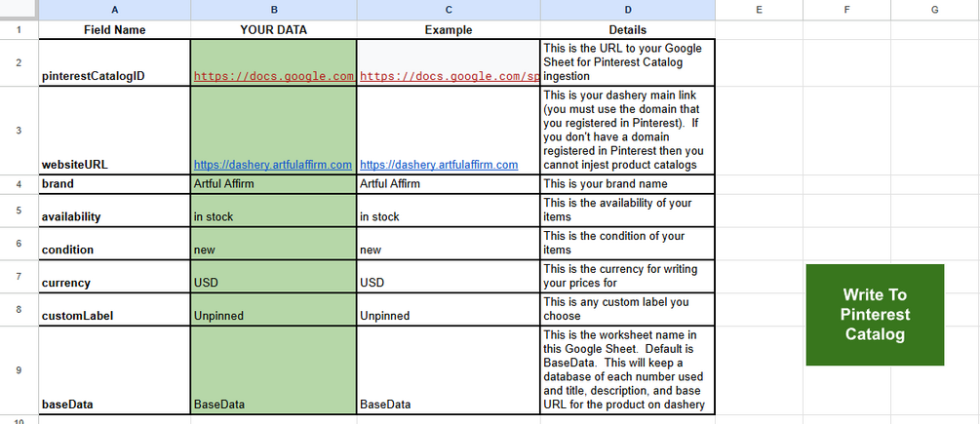Select the Pinterest Catalog ingestion details cell
The height and width of the screenshot is (424, 980).
(x=628, y=62)
